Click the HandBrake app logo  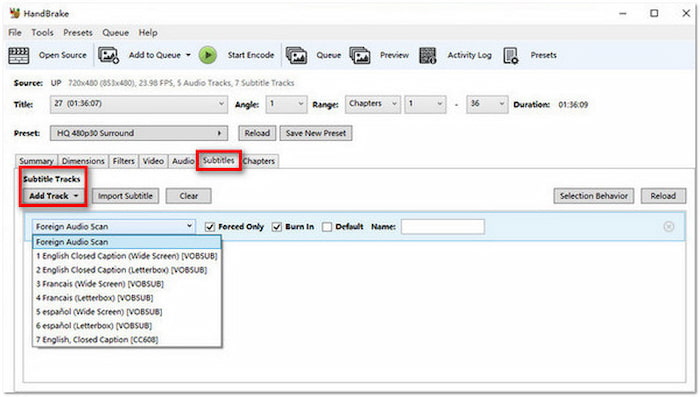(15, 13)
